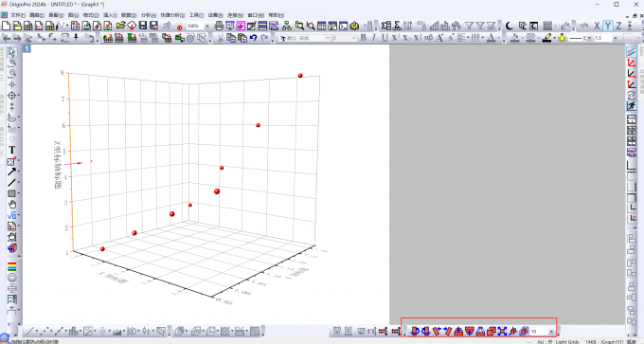Open the line color pencil swatch

pyautogui.click(x=546, y=38)
